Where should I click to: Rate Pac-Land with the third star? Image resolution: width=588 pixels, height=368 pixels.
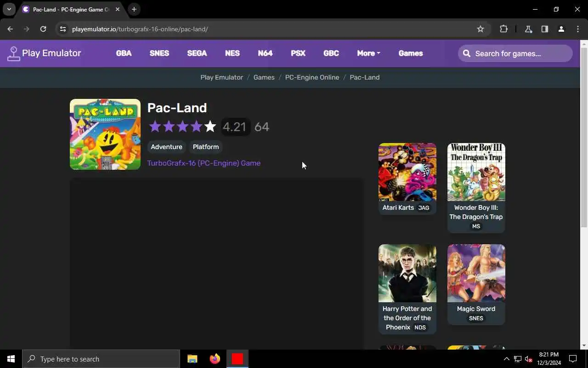click(x=182, y=126)
